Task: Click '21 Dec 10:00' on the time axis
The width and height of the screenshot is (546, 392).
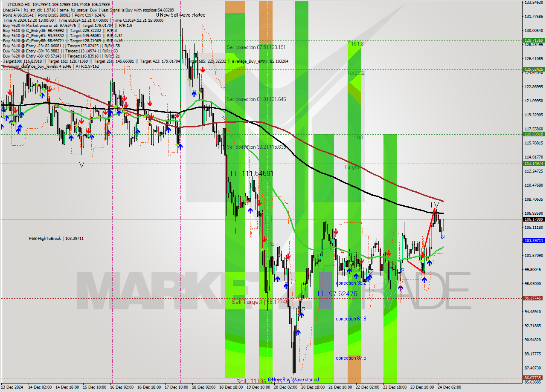Action: point(340,387)
